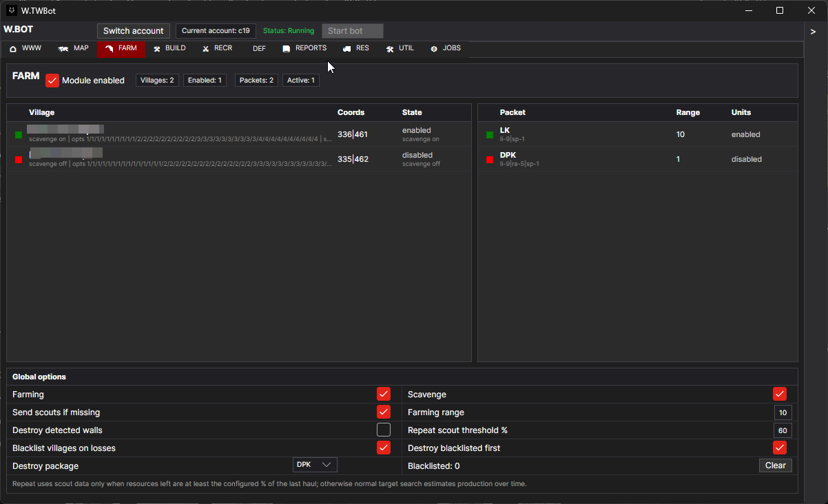Click the Farming range value field
The width and height of the screenshot is (828, 504).
783,412
